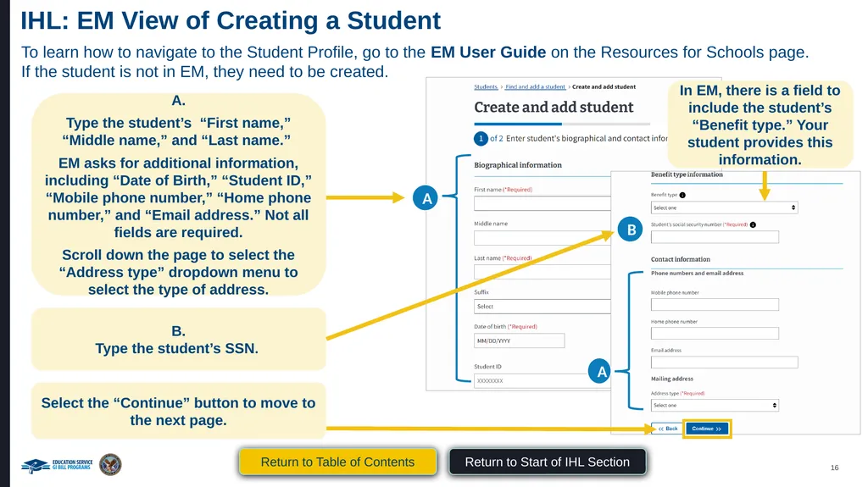Click the Biographical information heading
Screen dimensions: 868x487
pos(518,165)
